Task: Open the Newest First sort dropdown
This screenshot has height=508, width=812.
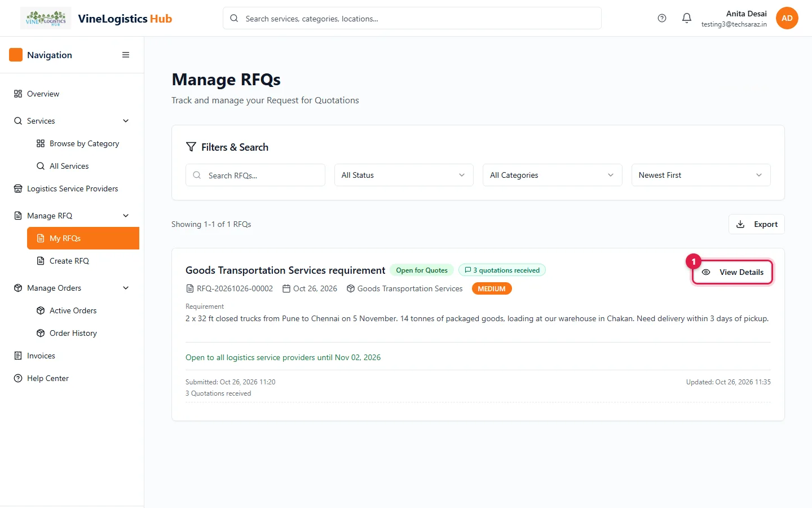Action: point(701,175)
